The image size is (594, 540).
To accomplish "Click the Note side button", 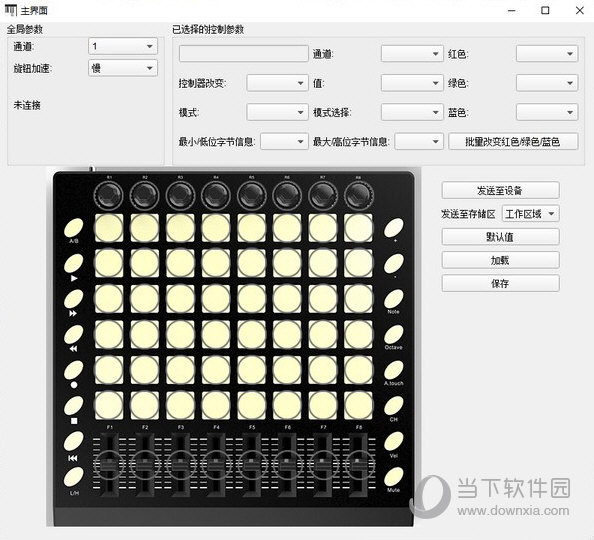I will [394, 299].
